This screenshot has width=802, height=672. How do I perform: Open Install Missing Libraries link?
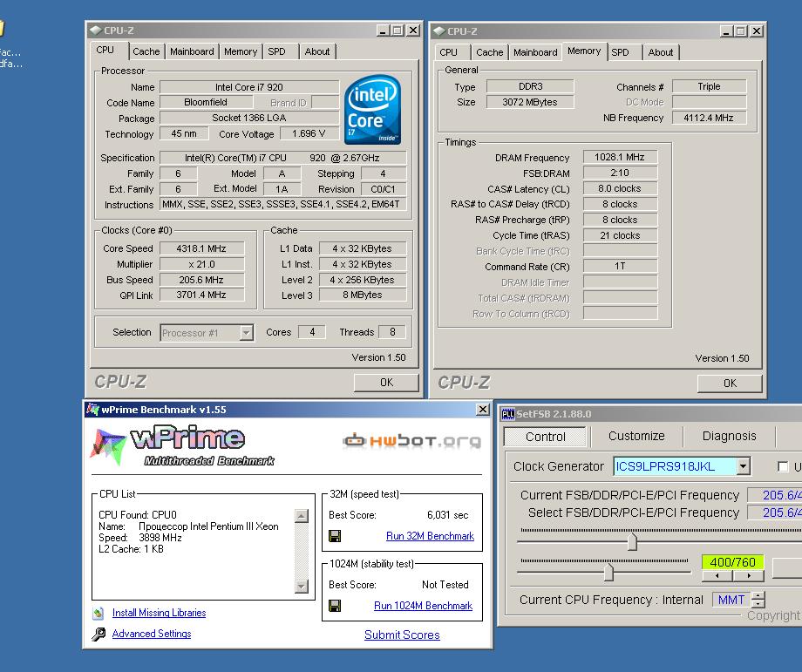159,613
